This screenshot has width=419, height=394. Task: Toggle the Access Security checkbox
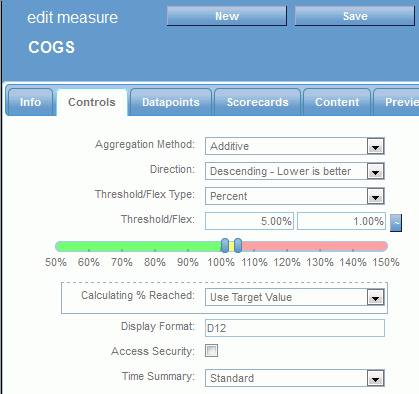pyautogui.click(x=211, y=351)
